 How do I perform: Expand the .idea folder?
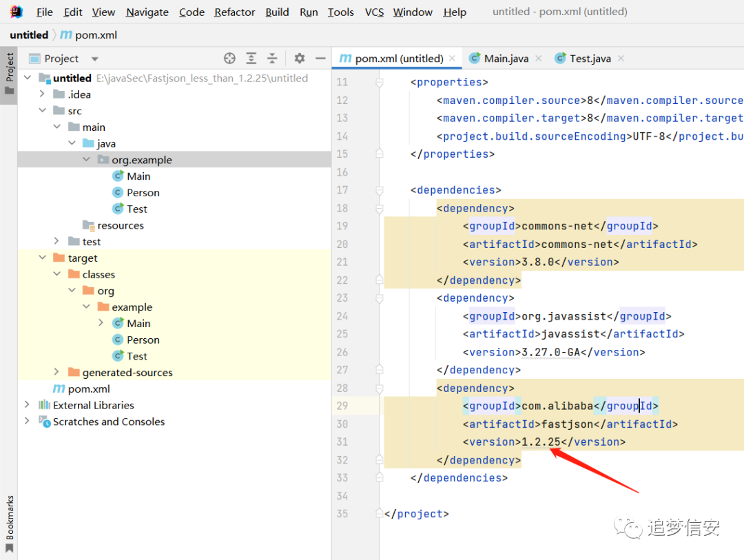[x=42, y=94]
